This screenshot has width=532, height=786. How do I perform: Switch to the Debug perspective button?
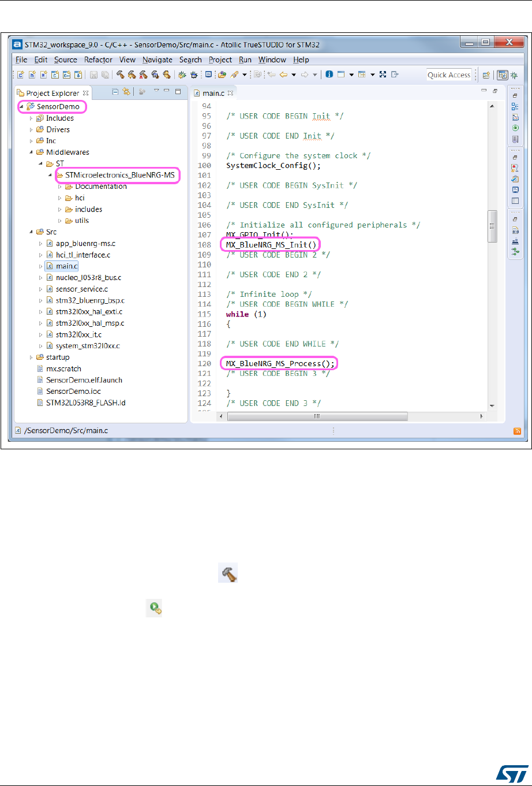(x=514, y=75)
